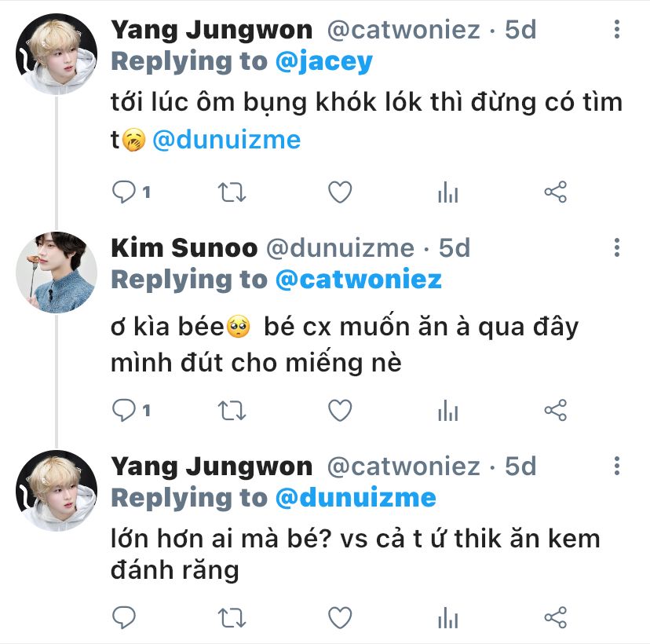Reply to Kim Sunoo's tweet
The width and height of the screenshot is (650, 644).
click(x=126, y=410)
